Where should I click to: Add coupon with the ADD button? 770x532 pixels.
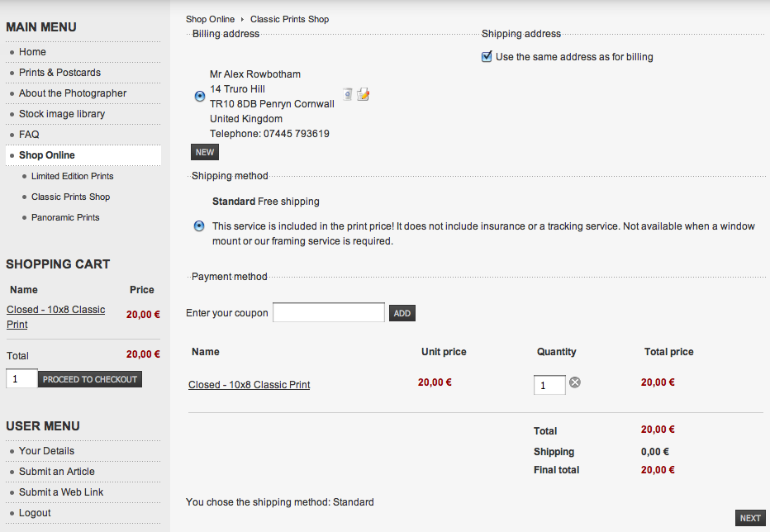(402, 313)
